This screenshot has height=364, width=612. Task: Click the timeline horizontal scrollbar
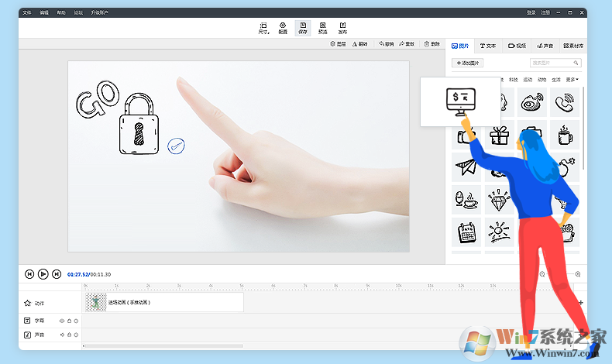164,346
